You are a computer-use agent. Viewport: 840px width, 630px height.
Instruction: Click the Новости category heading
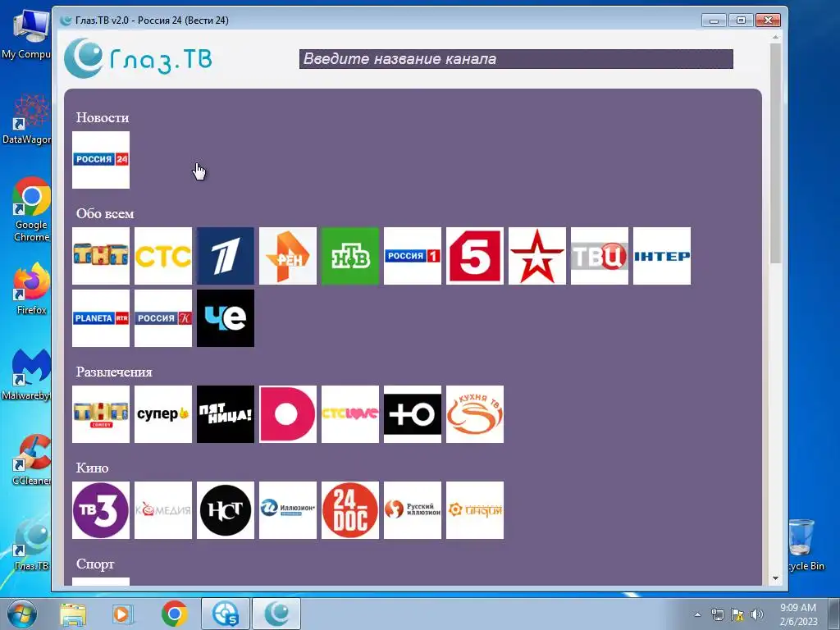pyautogui.click(x=103, y=118)
